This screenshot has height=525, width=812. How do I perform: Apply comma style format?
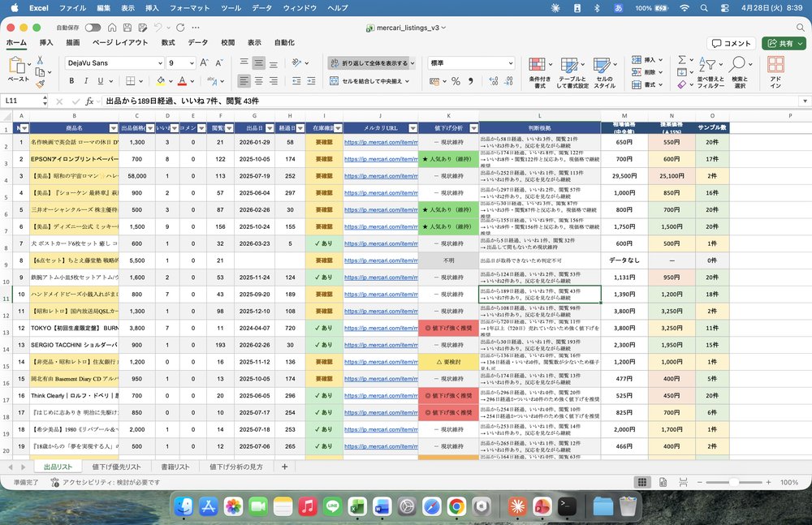coord(471,81)
